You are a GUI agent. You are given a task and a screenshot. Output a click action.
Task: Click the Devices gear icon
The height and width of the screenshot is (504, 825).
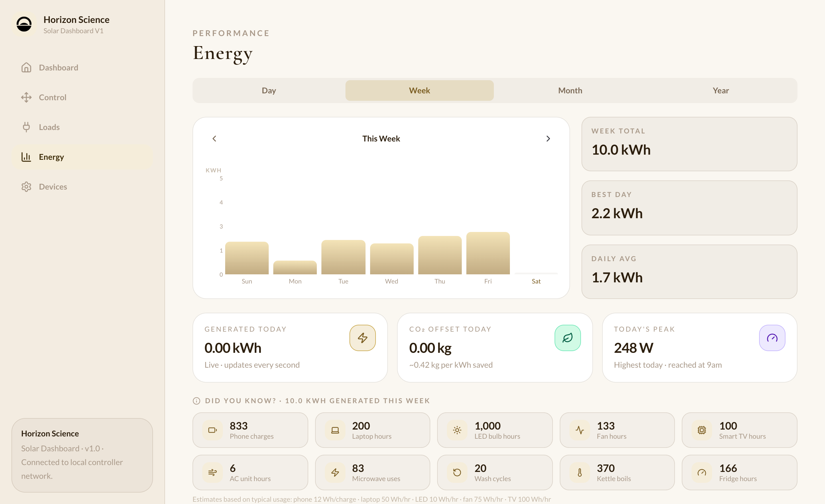(x=26, y=187)
